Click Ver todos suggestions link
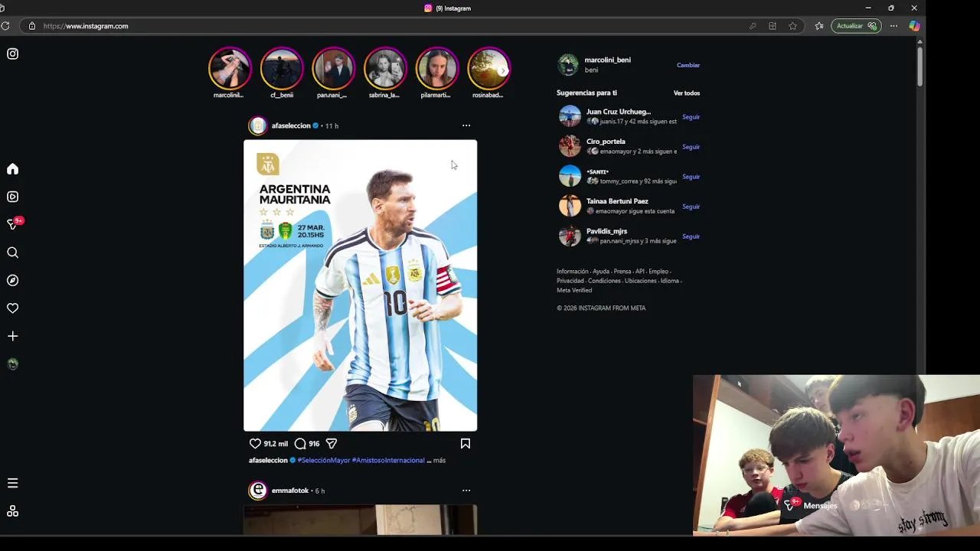980x551 pixels. [x=687, y=93]
